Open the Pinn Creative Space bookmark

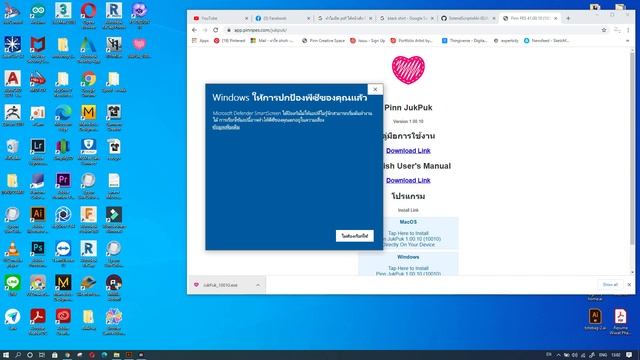pos(323,41)
